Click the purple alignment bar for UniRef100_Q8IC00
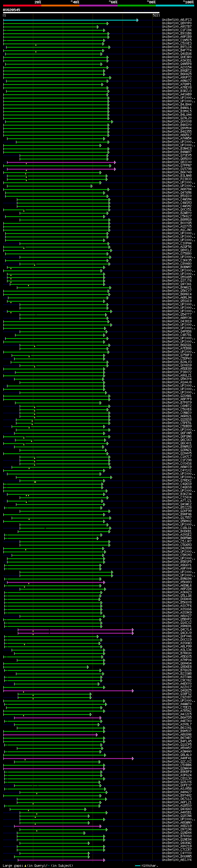 point(61,162)
